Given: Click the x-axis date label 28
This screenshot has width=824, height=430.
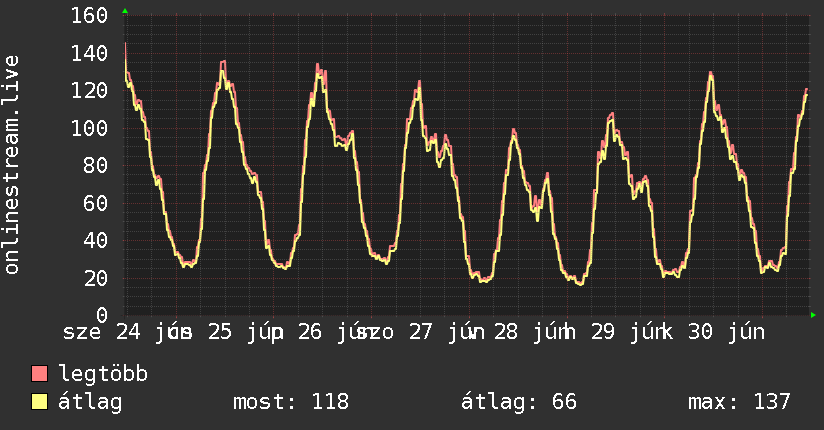Looking at the screenshot, I should click(506, 332).
